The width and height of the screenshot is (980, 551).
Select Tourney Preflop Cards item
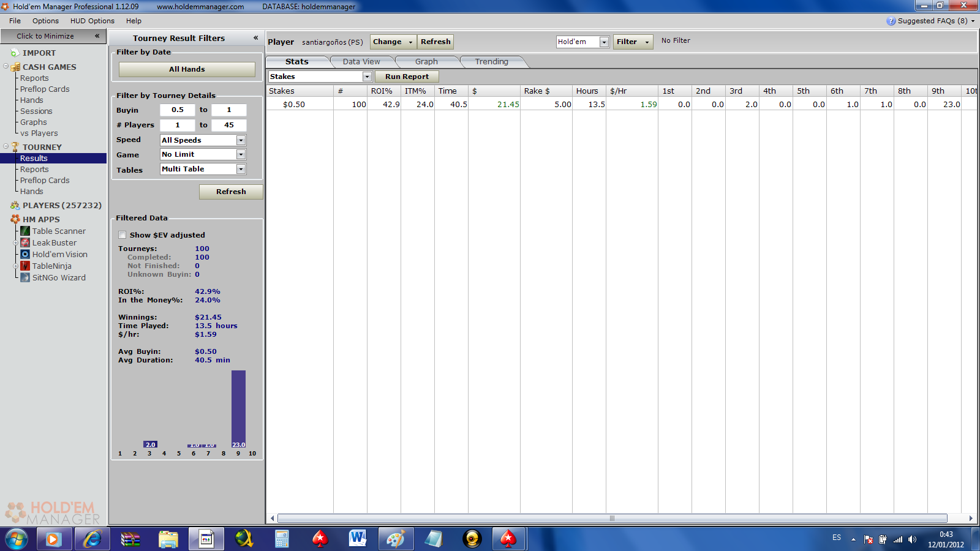(x=45, y=181)
